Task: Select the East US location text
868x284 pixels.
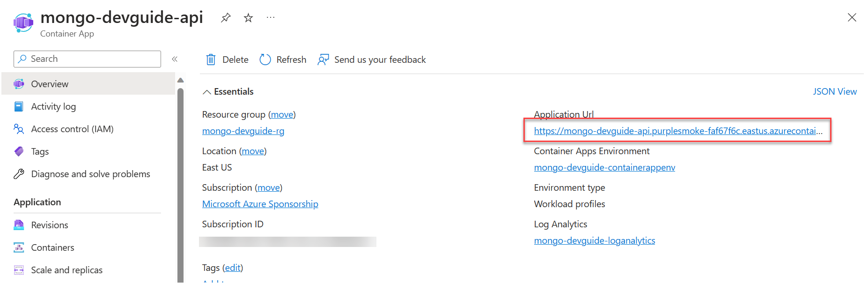Action: [x=217, y=167]
